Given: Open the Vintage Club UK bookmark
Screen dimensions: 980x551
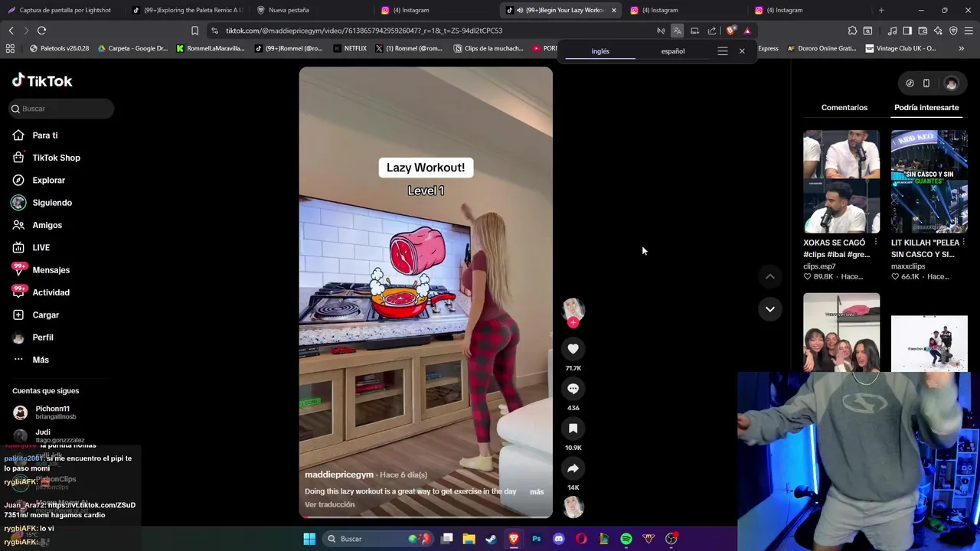Looking at the screenshot, I should pyautogui.click(x=900, y=48).
